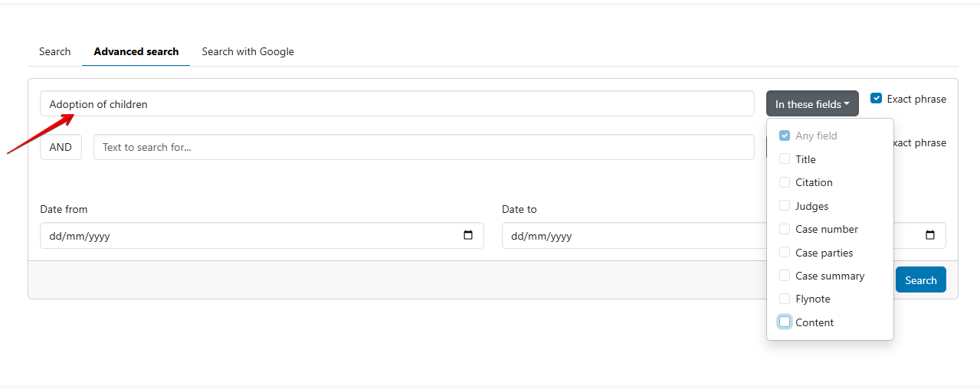Click the Adoption of children search field
The height and width of the screenshot is (389, 980).
coord(397,104)
